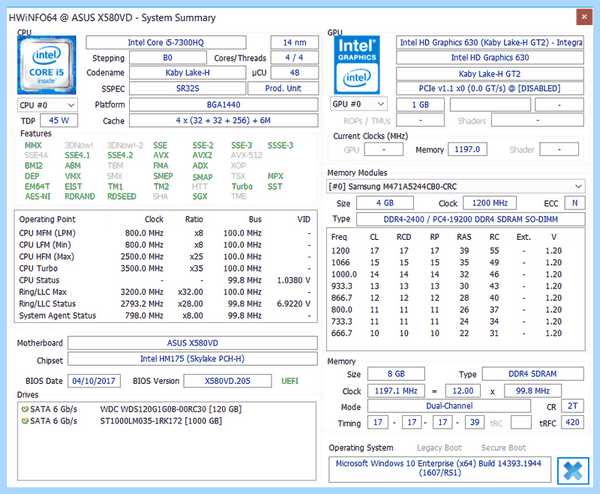Image resolution: width=600 pixels, height=494 pixels.
Task: Click the ASUS X580VD motherboard field
Action: tap(192, 343)
